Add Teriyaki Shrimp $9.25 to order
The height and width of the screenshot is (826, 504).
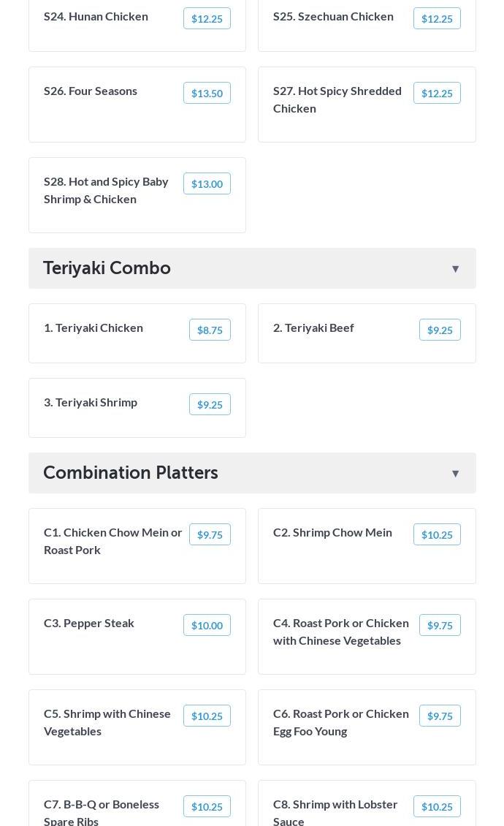pyautogui.click(x=210, y=404)
